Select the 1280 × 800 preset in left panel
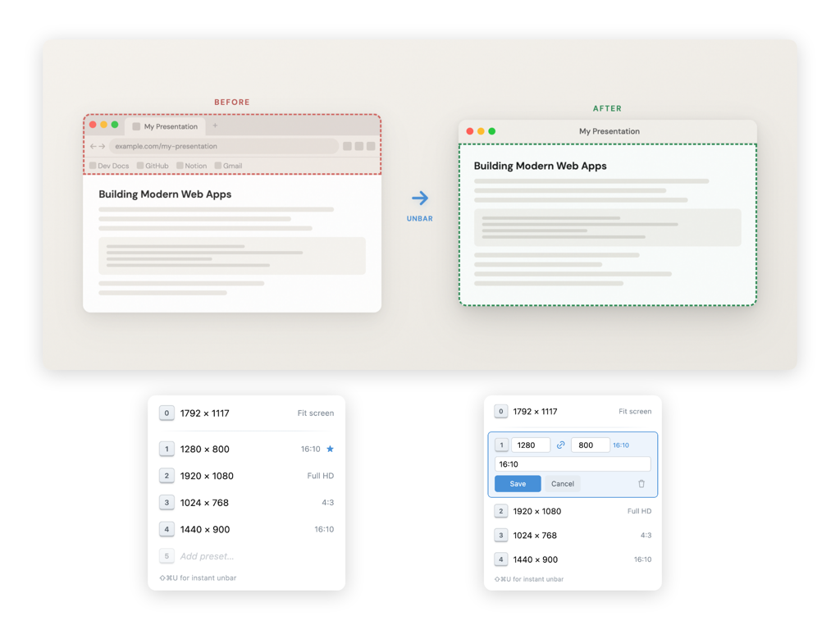The height and width of the screenshot is (630, 840). tap(246, 449)
